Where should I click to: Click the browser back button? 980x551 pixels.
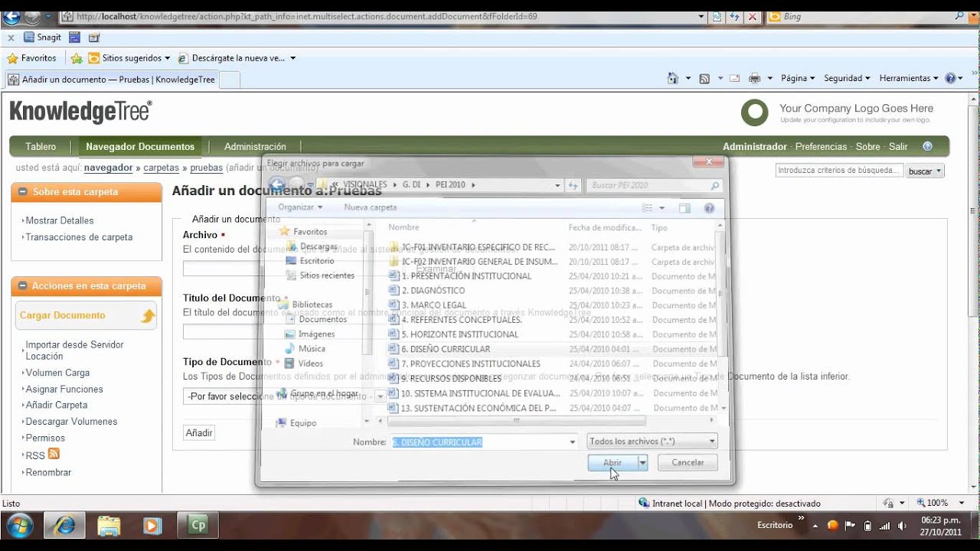(x=11, y=16)
